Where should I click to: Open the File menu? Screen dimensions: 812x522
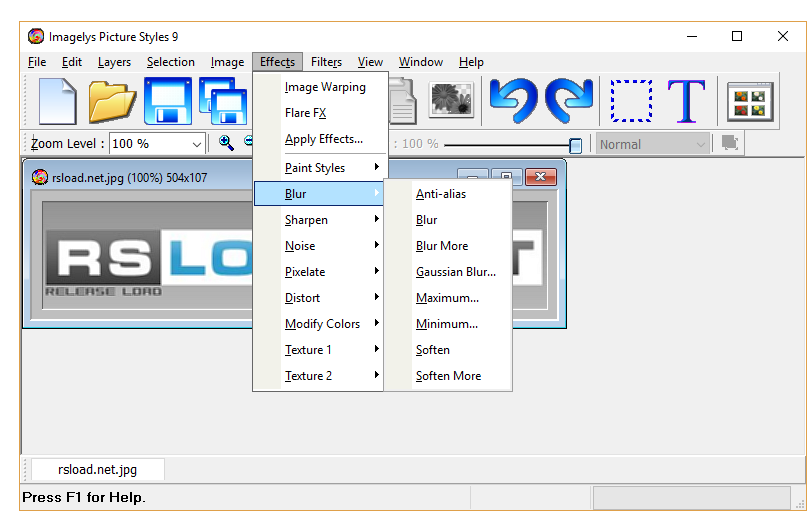(37, 62)
